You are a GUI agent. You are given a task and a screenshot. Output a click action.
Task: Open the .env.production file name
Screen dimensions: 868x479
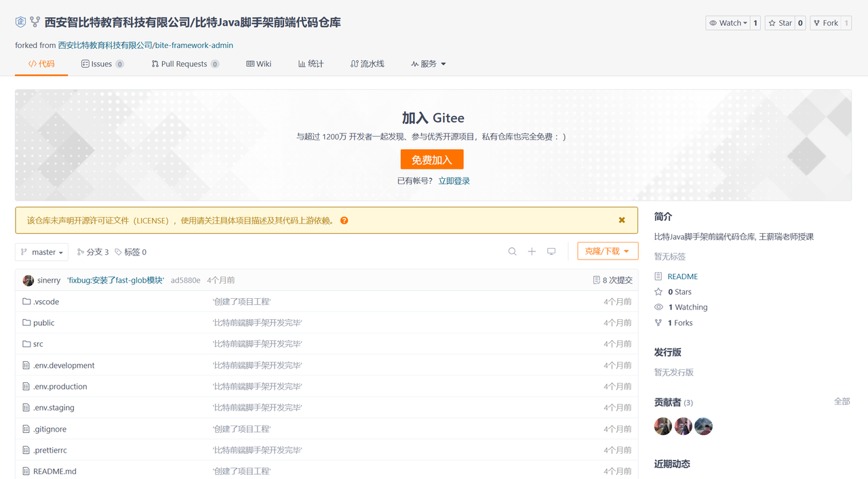[60, 386]
